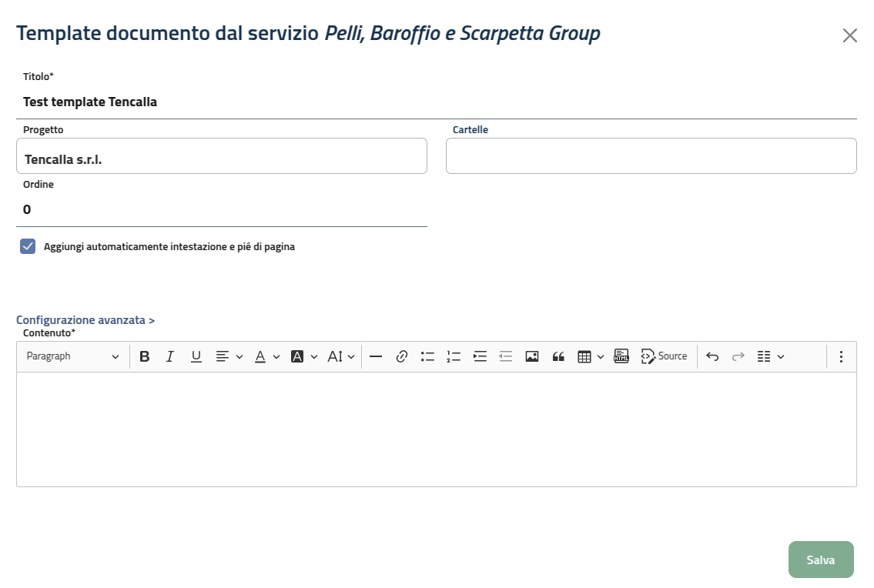Insert a block quote
Image resolution: width=874 pixels, height=588 pixels.
coord(558,356)
